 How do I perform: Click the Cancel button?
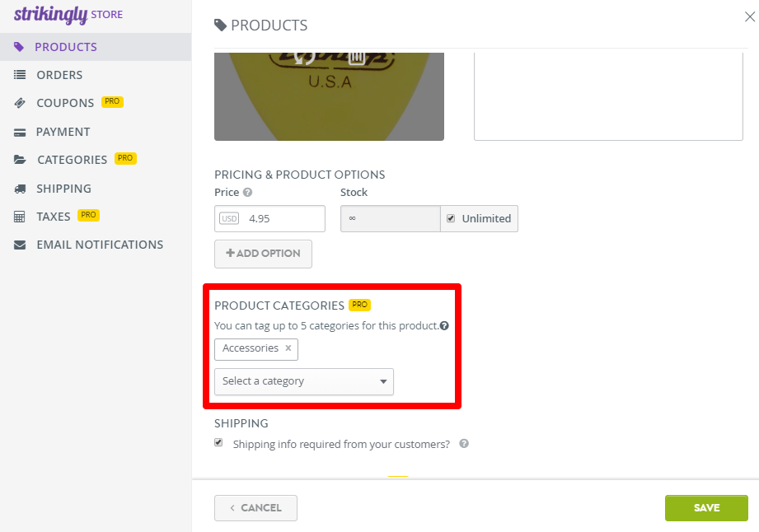pyautogui.click(x=255, y=508)
